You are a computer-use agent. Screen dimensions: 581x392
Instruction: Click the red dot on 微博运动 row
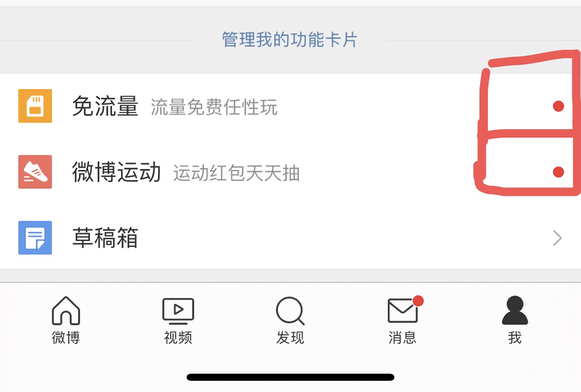559,172
